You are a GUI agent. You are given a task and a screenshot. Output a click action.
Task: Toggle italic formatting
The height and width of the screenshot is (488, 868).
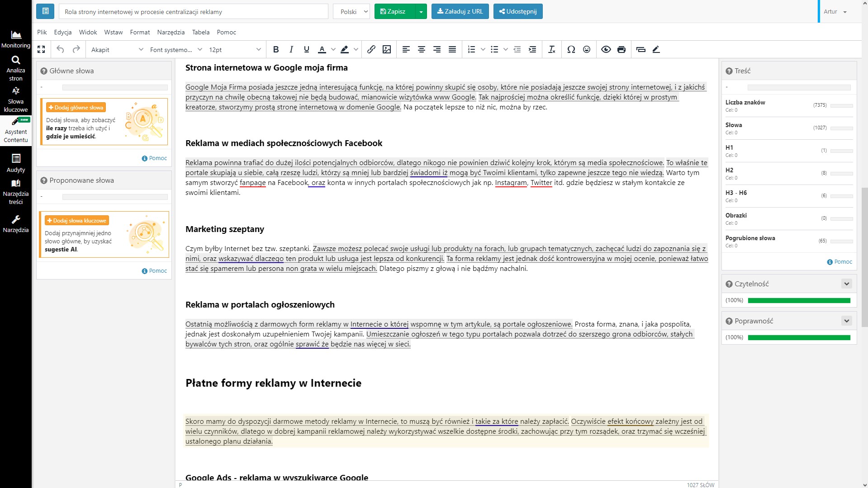[x=291, y=49]
